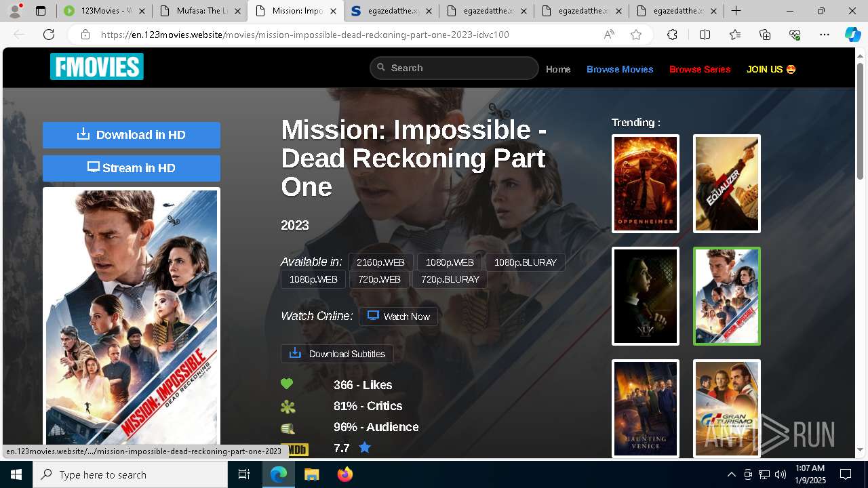Switch to first egazedatthe tab
868x488 pixels.
390,11
